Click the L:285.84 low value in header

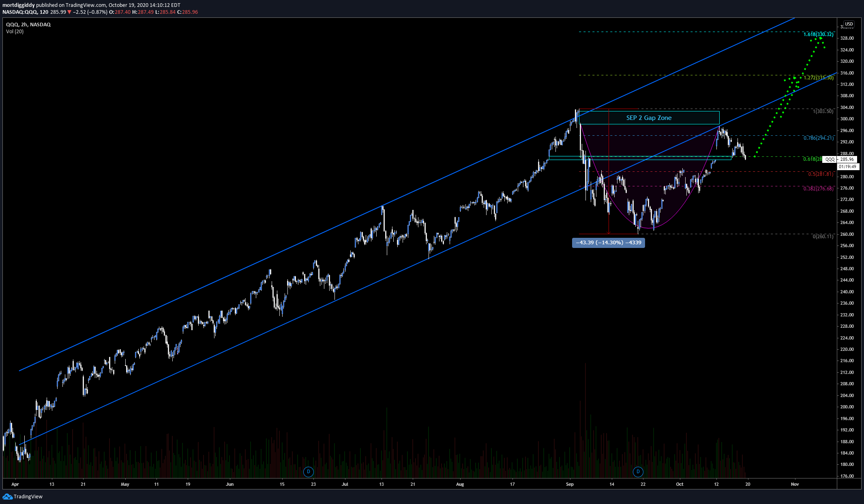[165, 12]
